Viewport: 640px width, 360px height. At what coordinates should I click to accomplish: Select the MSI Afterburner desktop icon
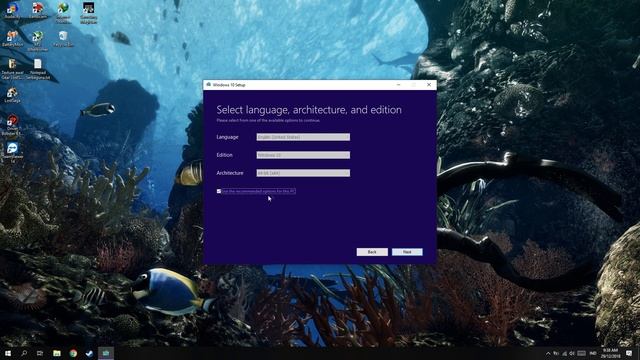click(38, 41)
